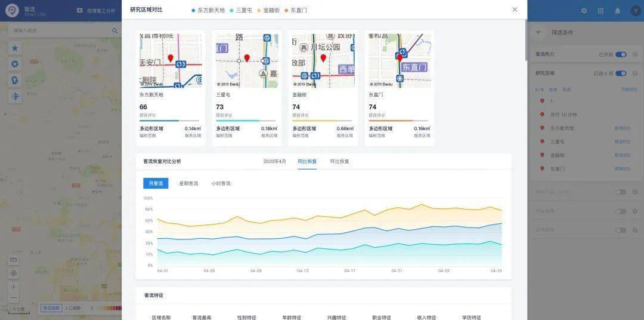Open the user avatar Y
Image resolution: width=644 pixels, height=320 pixels.
(x=635, y=11)
